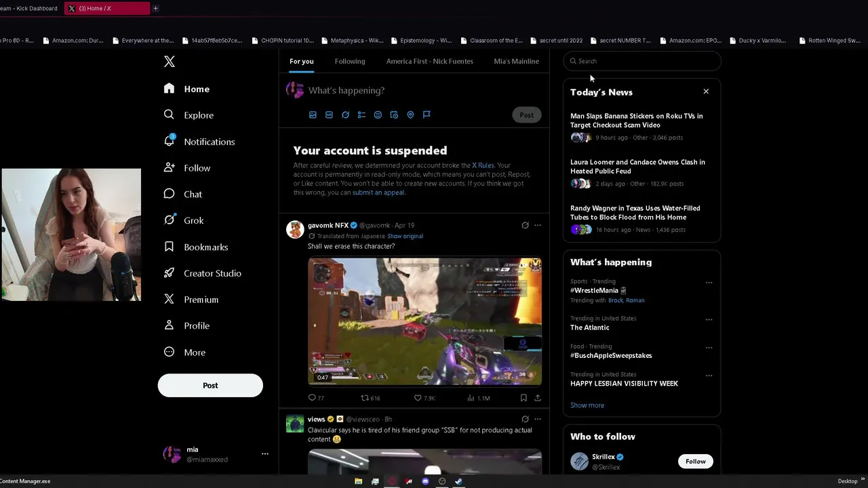Image resolution: width=868 pixels, height=488 pixels.
Task: Add GIF icon in composer
Action: point(329,115)
